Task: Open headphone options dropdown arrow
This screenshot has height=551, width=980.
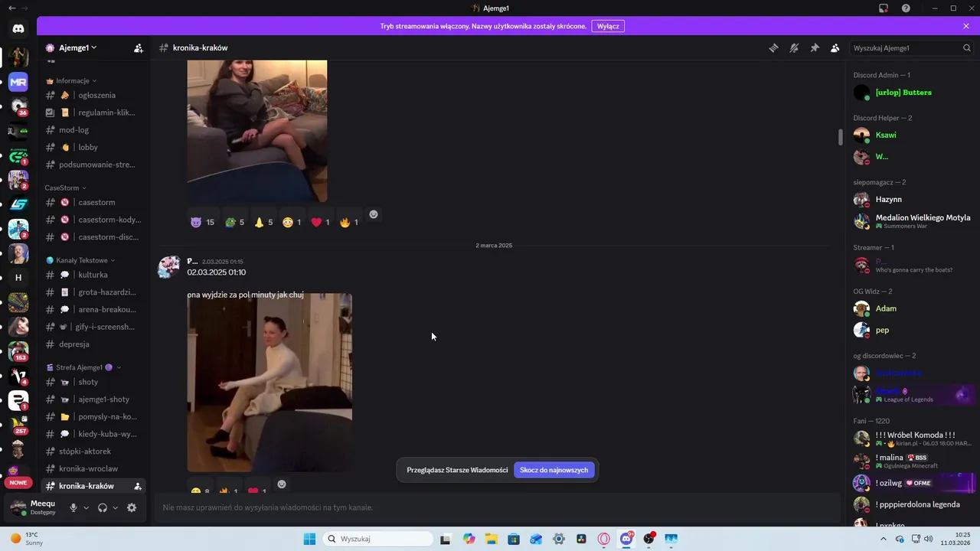Action: coord(115,507)
